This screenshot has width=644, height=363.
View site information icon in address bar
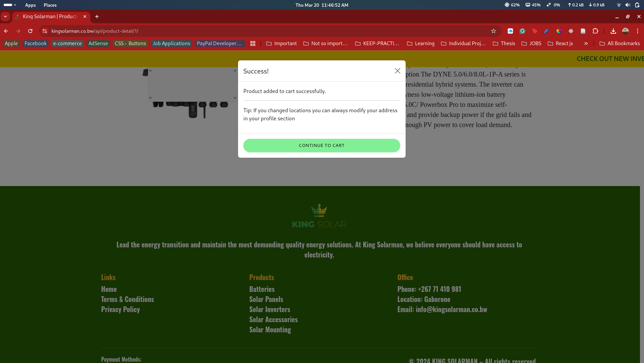[45, 31]
